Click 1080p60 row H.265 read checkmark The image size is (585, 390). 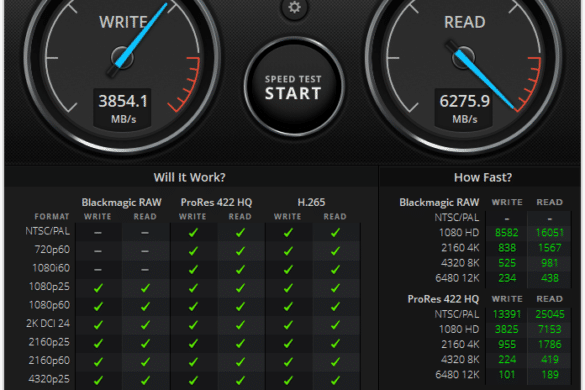click(x=335, y=306)
